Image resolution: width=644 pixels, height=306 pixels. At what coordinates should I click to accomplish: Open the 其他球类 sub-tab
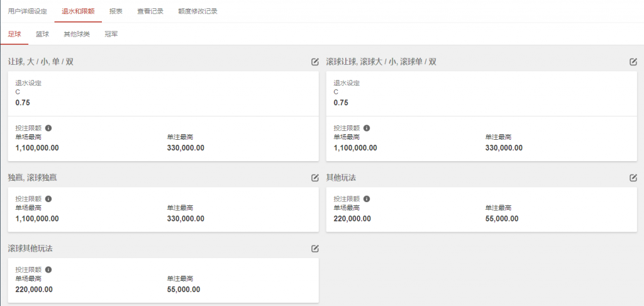76,34
